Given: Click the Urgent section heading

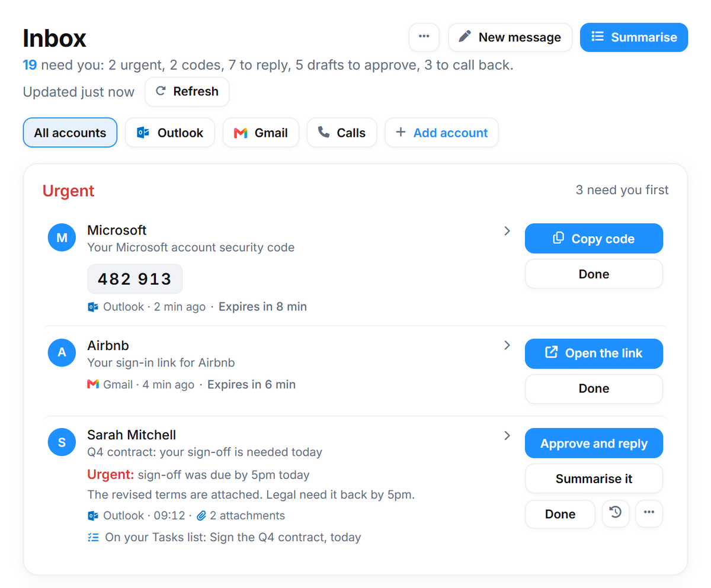Looking at the screenshot, I should (69, 191).
